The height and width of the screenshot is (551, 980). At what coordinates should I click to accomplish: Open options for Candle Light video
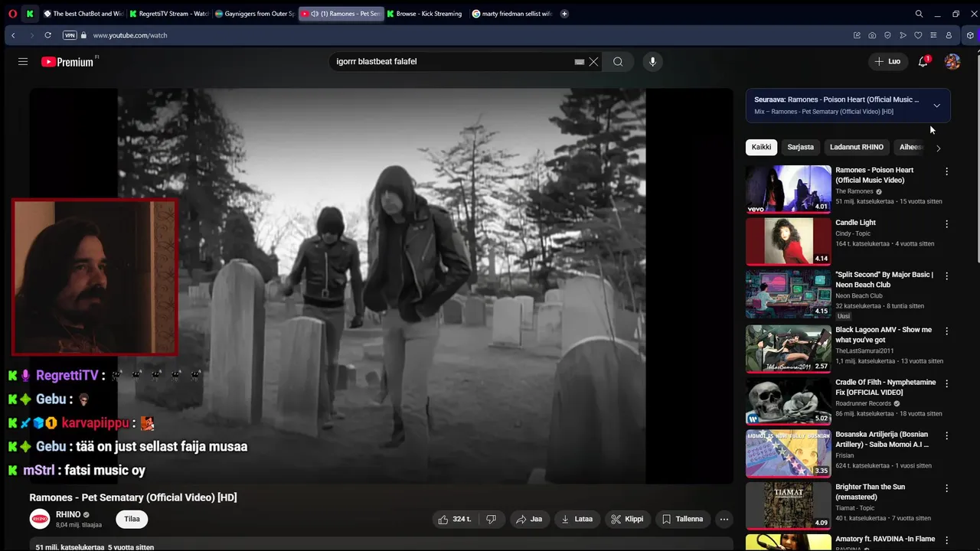tap(946, 224)
